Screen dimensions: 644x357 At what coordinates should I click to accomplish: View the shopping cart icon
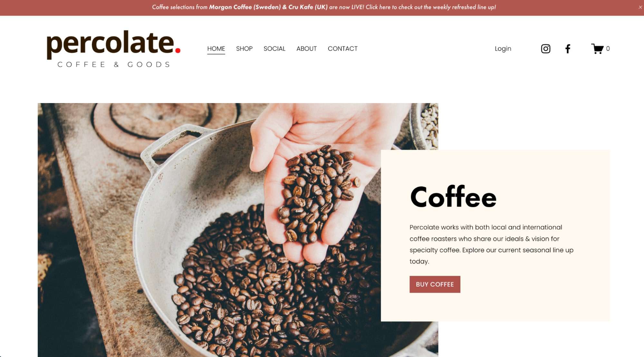(x=597, y=49)
